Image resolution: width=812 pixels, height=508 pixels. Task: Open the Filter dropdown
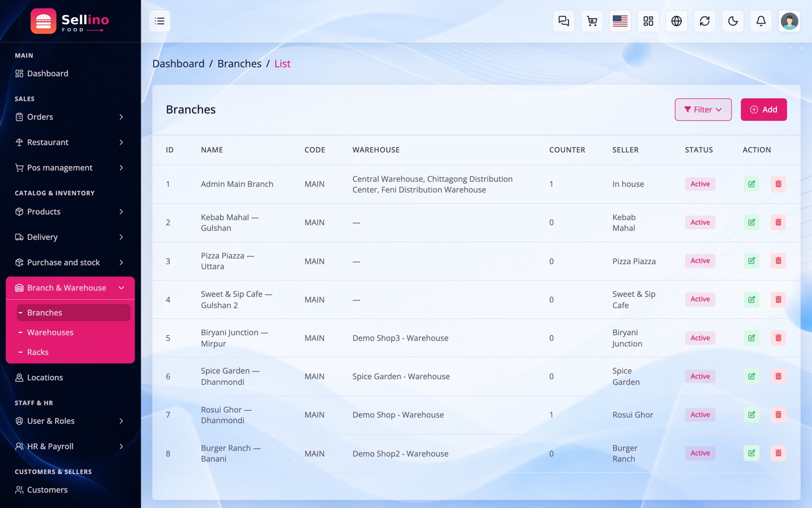tap(703, 110)
